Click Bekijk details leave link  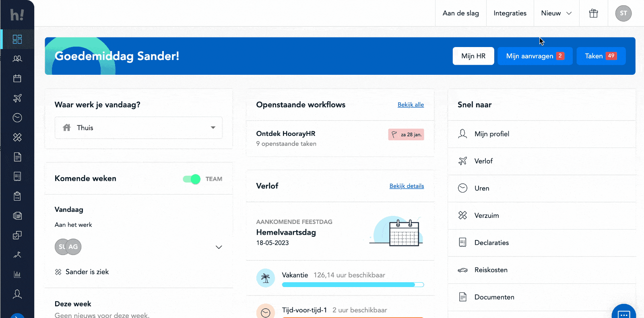tap(407, 186)
